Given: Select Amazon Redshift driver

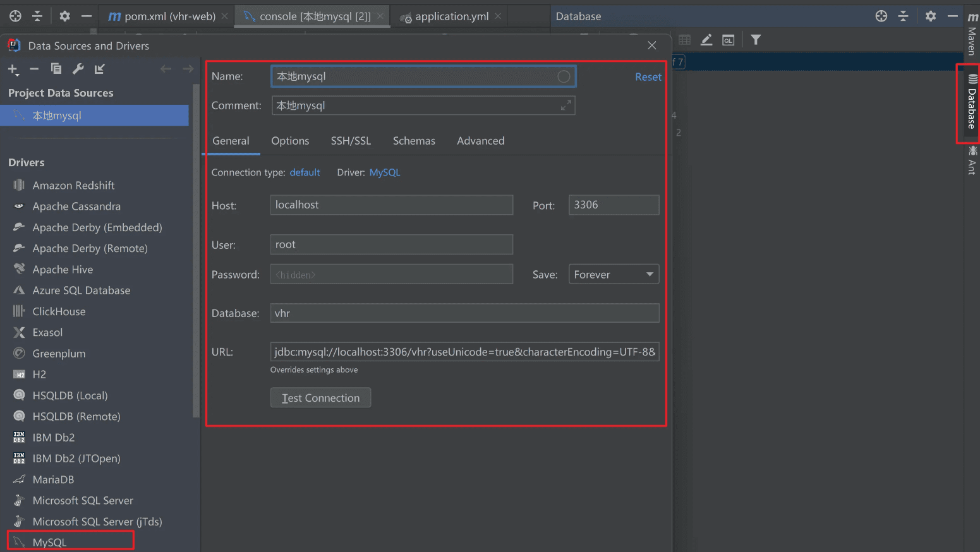Looking at the screenshot, I should click(x=73, y=185).
